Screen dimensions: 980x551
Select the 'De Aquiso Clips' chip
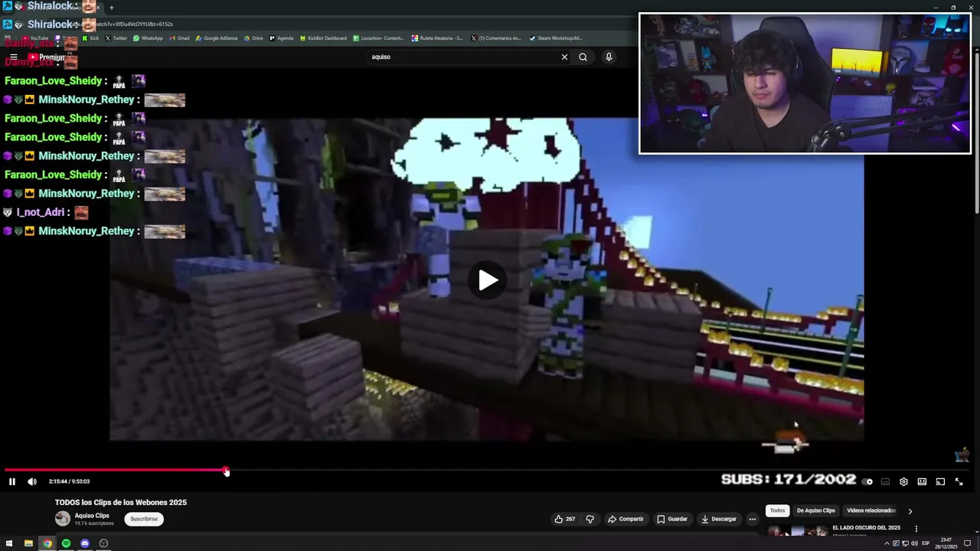tap(815, 510)
